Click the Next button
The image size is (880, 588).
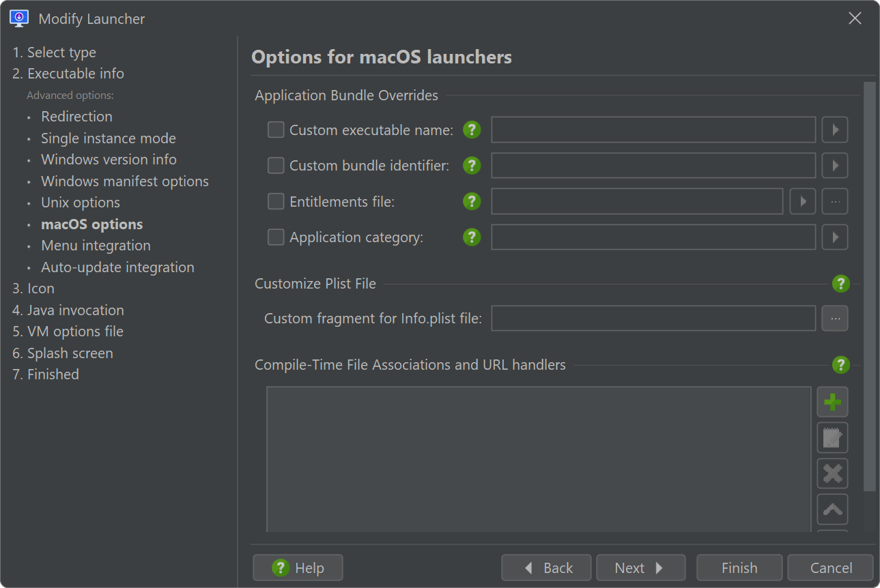pos(640,568)
